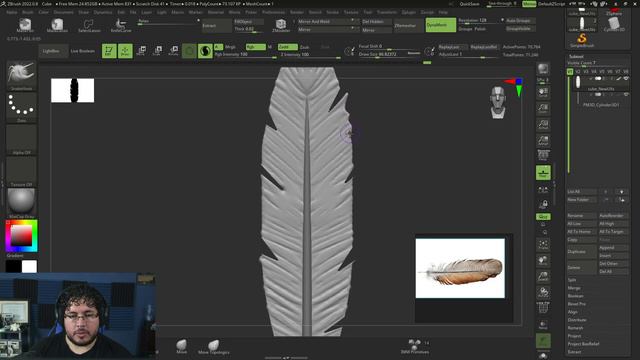Enable the Groups option under Resolution
This screenshot has width=640, height=360.
pos(465,29)
